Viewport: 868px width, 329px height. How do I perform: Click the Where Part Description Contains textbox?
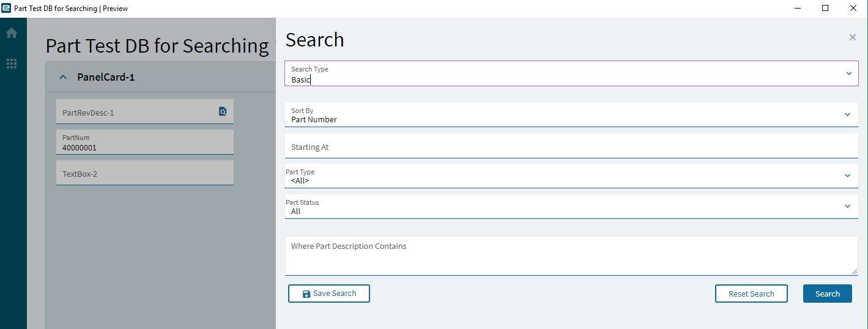[571, 256]
